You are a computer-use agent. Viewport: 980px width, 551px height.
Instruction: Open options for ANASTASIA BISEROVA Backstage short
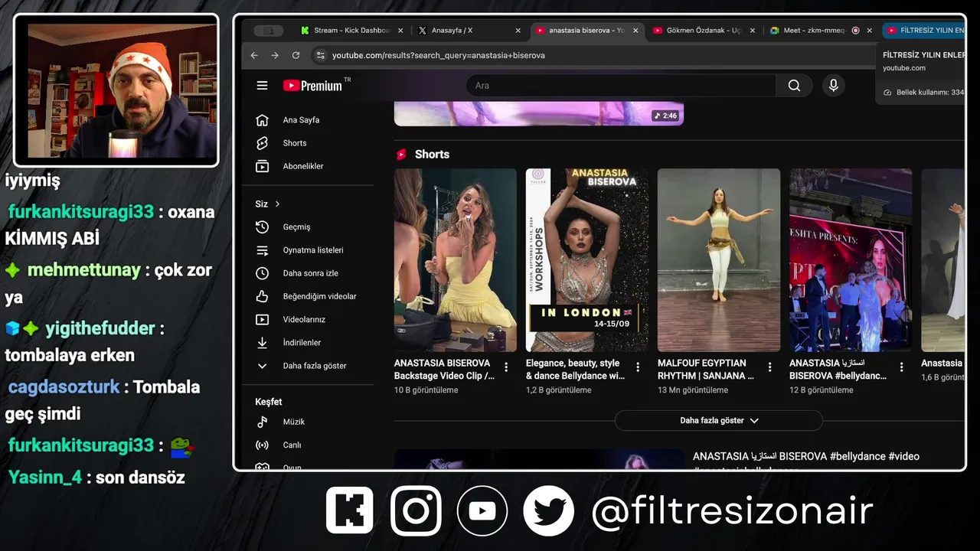pos(506,367)
